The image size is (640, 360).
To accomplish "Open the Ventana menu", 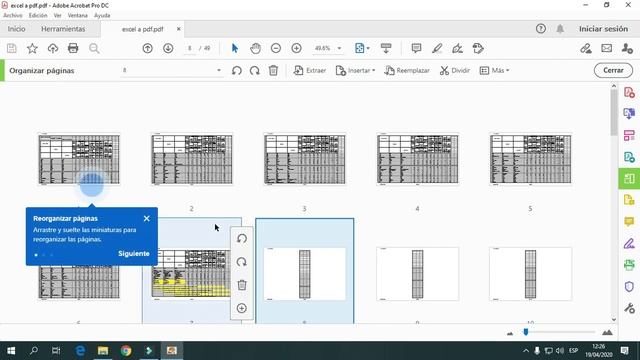I will [x=78, y=15].
